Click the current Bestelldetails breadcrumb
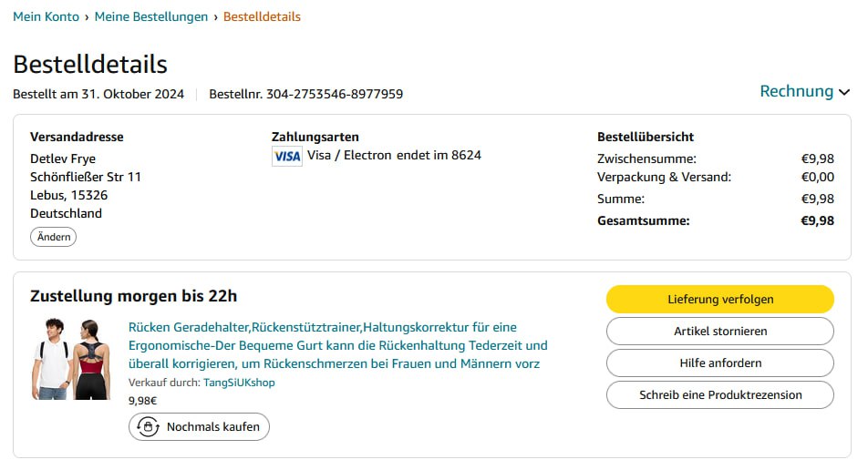The width and height of the screenshot is (868, 470). click(262, 16)
